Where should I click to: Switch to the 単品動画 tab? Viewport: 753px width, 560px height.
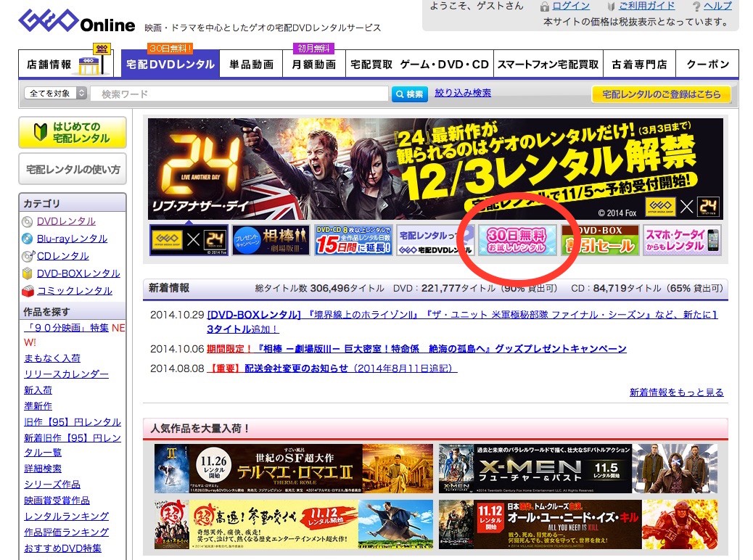[251, 65]
